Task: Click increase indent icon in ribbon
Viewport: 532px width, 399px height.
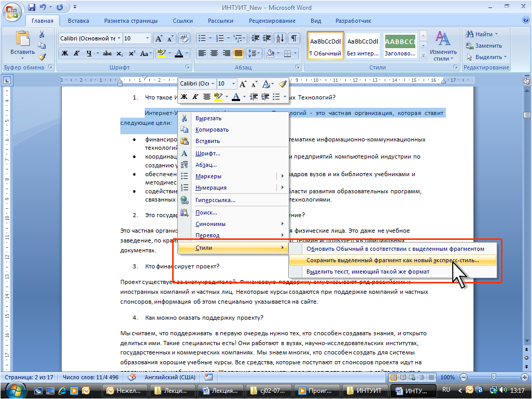Action: (x=267, y=38)
